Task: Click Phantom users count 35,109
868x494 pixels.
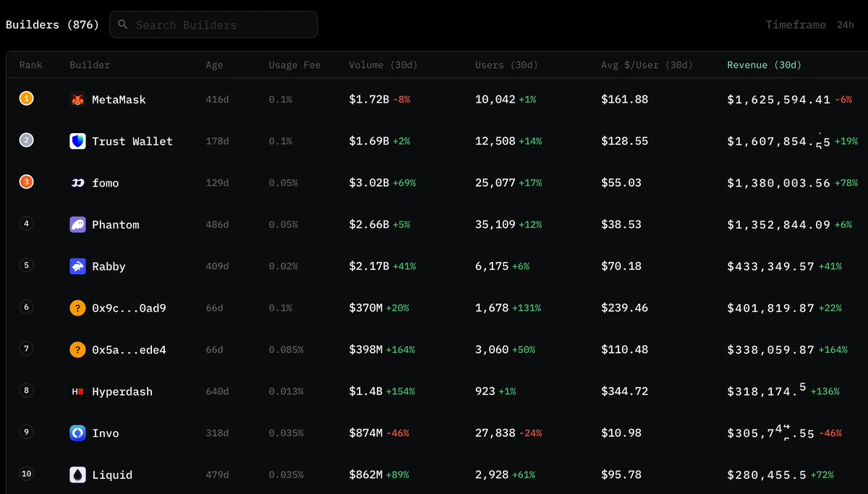Action: [495, 225]
